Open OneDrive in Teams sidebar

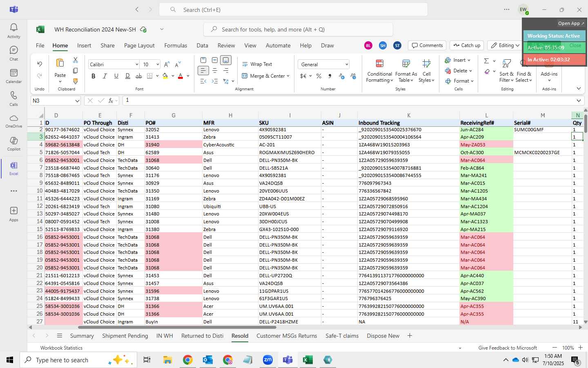(x=13, y=121)
